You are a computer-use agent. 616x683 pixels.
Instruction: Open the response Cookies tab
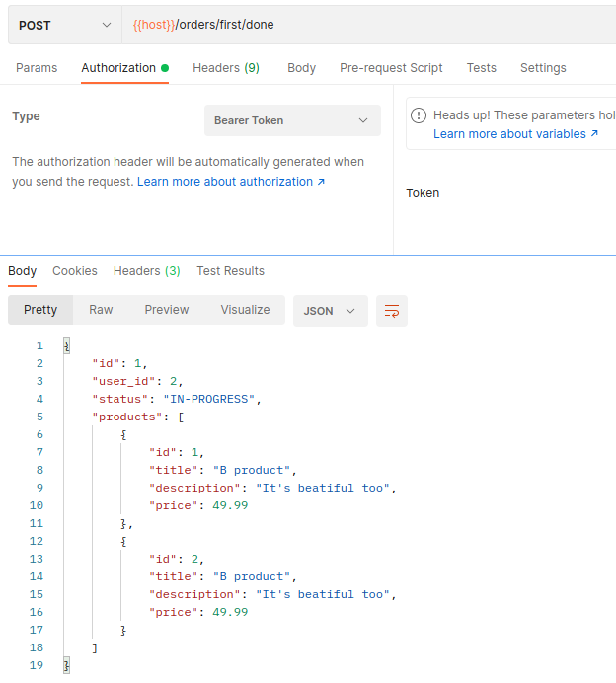[x=74, y=271]
